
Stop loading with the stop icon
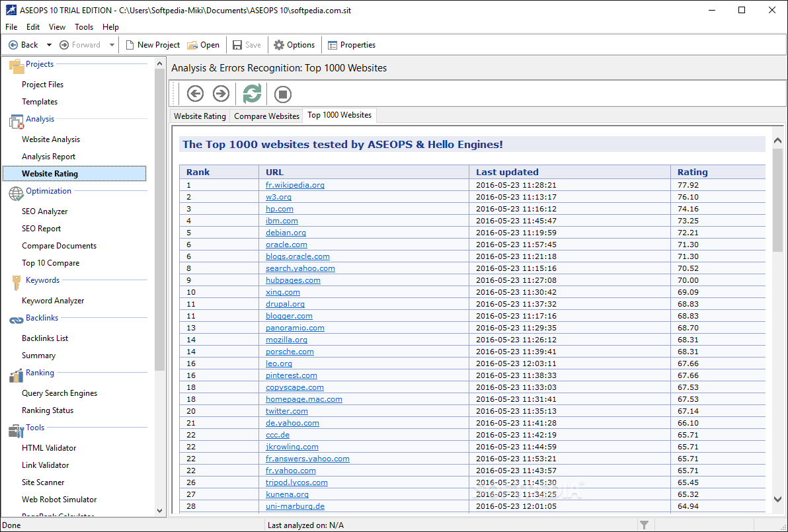[283, 94]
